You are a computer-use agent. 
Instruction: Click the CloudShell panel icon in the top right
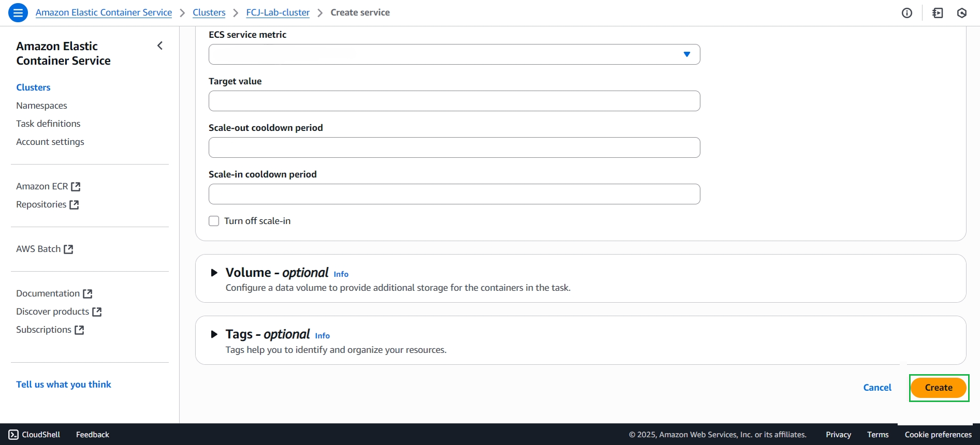[938, 13]
